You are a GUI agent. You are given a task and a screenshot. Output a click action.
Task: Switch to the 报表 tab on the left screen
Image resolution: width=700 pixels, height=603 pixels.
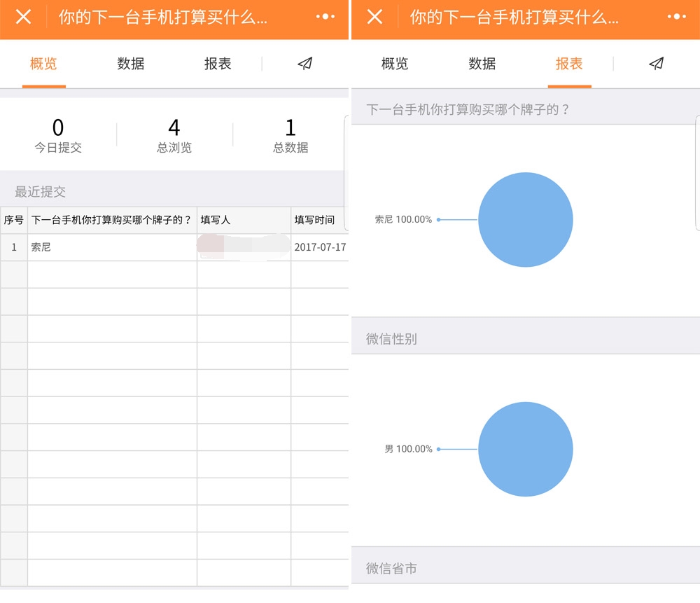[217, 64]
